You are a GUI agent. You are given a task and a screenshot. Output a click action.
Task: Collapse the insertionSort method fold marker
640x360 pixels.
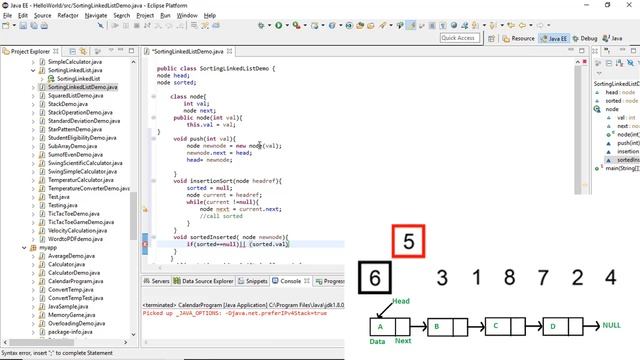pyautogui.click(x=154, y=180)
